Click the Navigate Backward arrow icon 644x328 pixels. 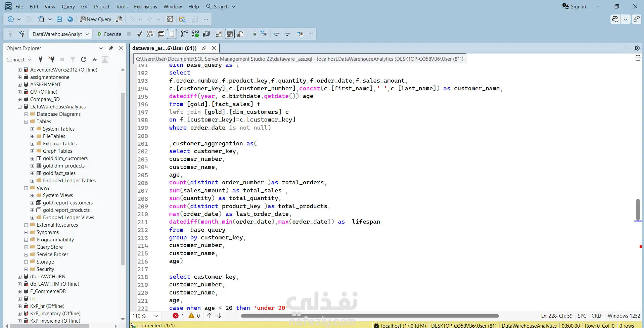coord(11,19)
